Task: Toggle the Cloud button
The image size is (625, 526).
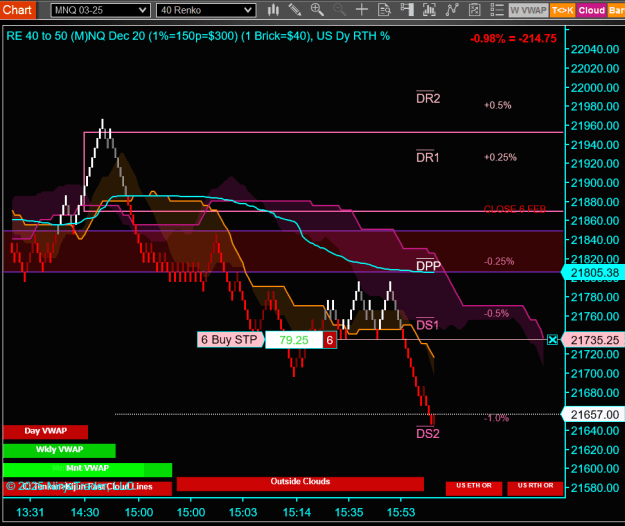Action: [x=592, y=10]
